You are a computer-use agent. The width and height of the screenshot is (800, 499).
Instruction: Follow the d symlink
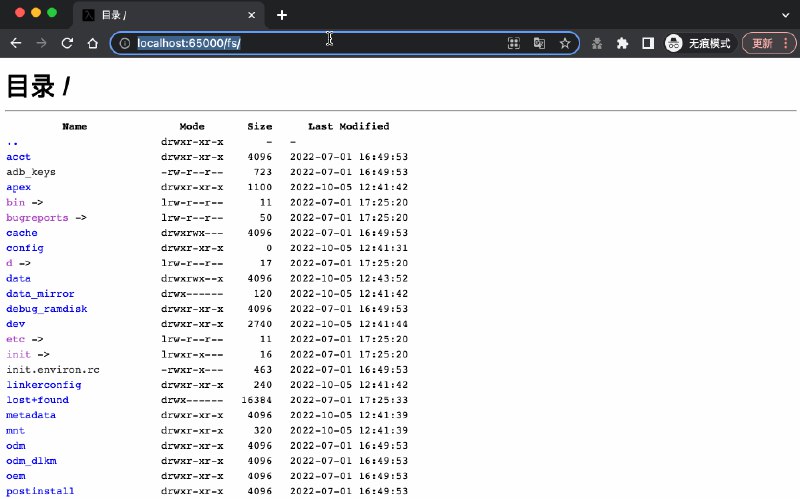click(9, 263)
